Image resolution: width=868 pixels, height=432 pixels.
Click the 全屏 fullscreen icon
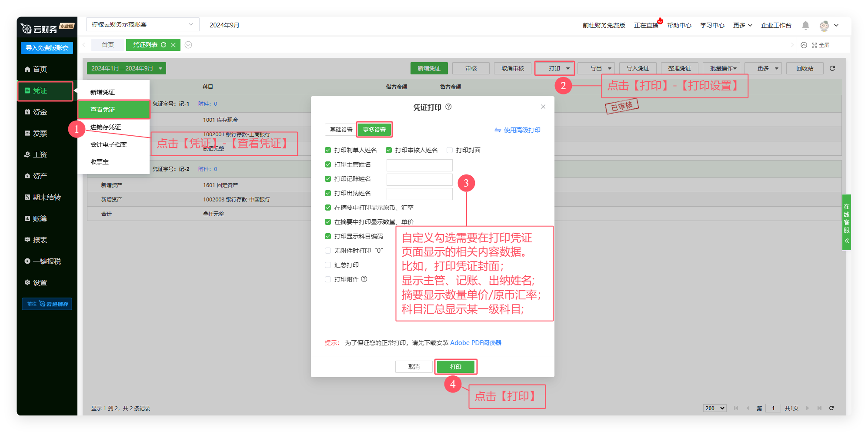tap(814, 45)
